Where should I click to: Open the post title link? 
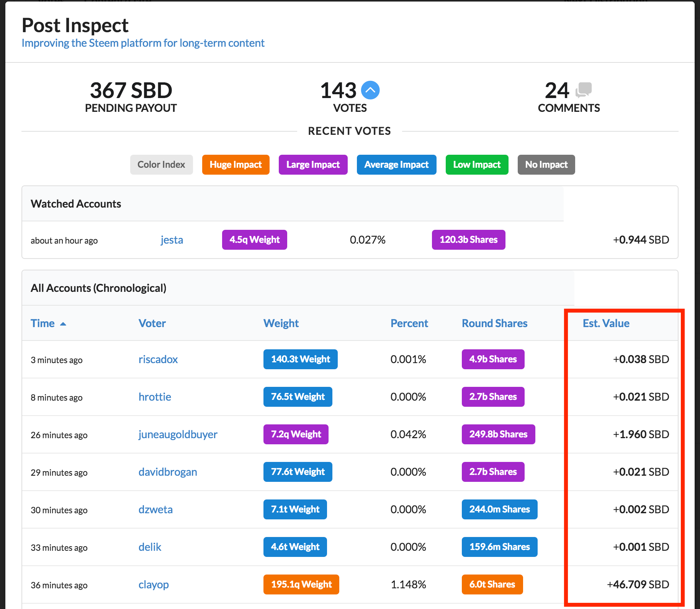(x=143, y=43)
